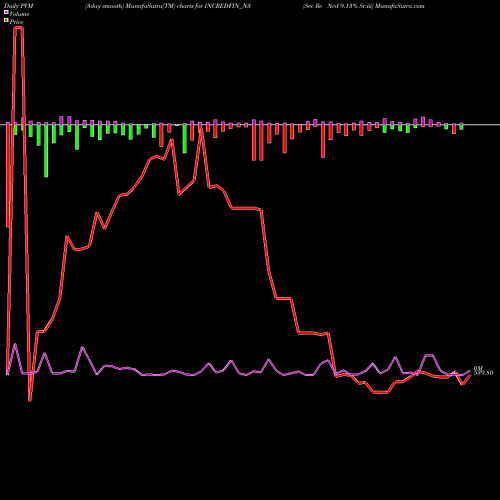Click the last price value label at the right edge

point(483,373)
